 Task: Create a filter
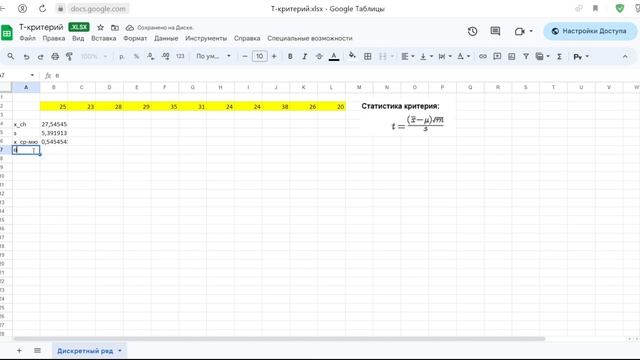click(526, 56)
